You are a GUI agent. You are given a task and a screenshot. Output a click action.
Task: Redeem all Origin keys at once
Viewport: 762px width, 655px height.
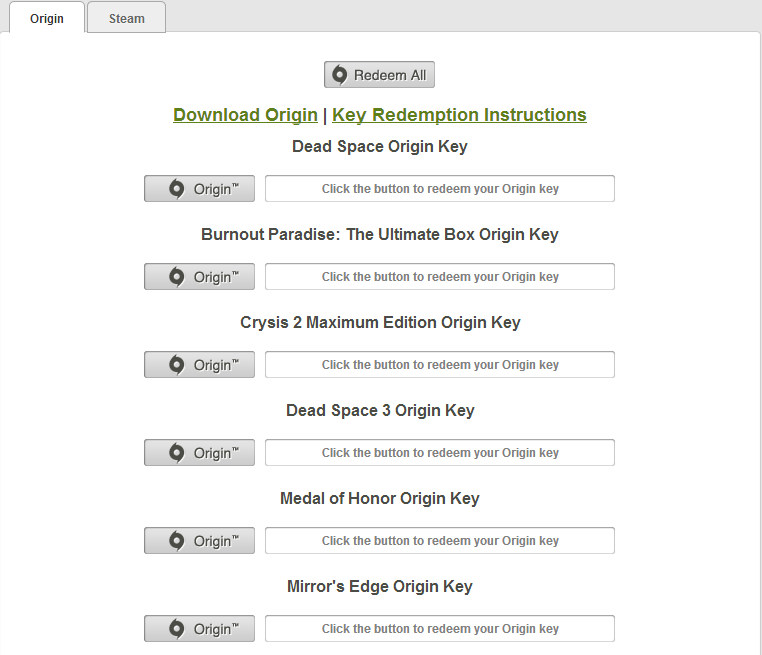(x=380, y=74)
